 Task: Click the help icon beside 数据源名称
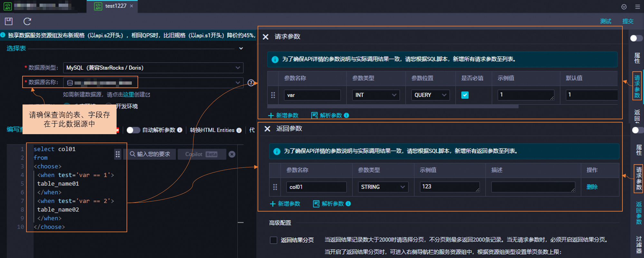[251, 83]
